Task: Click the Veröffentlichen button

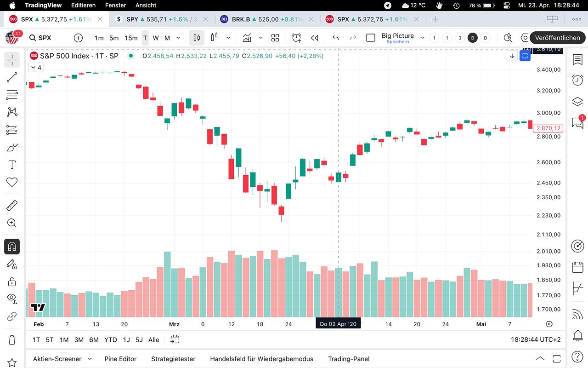Action: click(557, 38)
